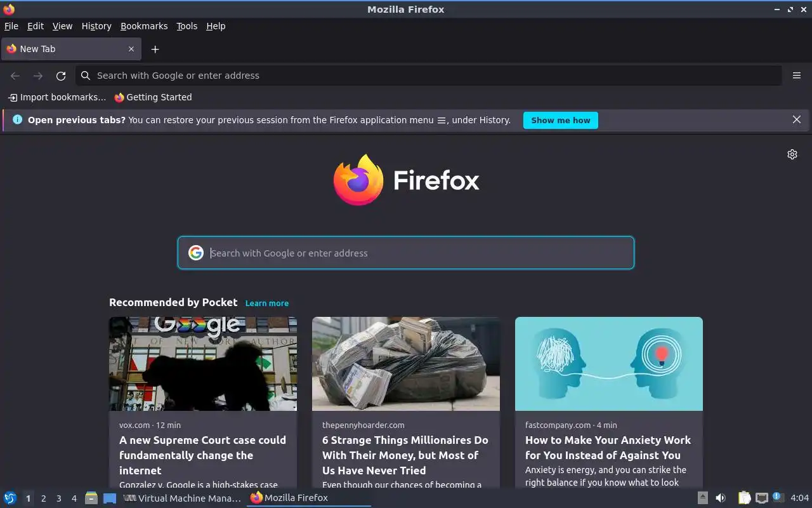This screenshot has width=812, height=508.
Task: Click the fastcompany.com source label
Action: (558, 425)
